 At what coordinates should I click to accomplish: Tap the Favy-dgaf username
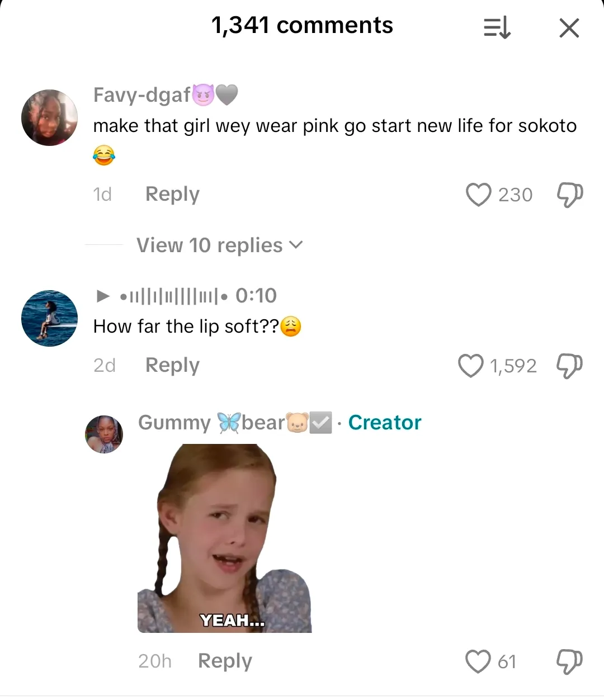click(142, 95)
